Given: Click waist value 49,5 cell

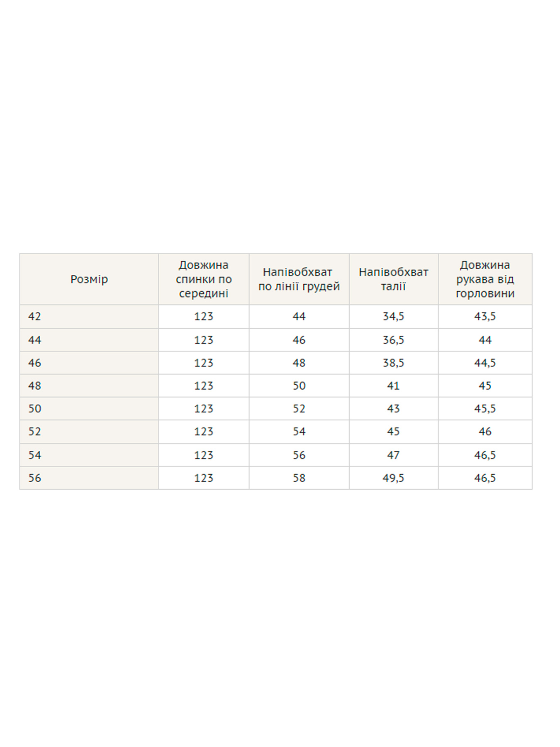Looking at the screenshot, I should click(x=393, y=478).
